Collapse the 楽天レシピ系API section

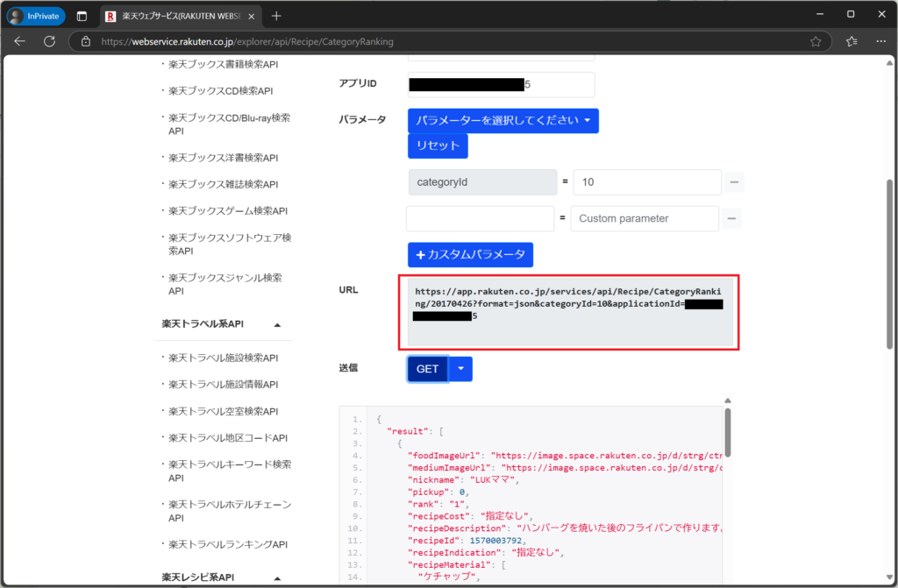[278, 577]
